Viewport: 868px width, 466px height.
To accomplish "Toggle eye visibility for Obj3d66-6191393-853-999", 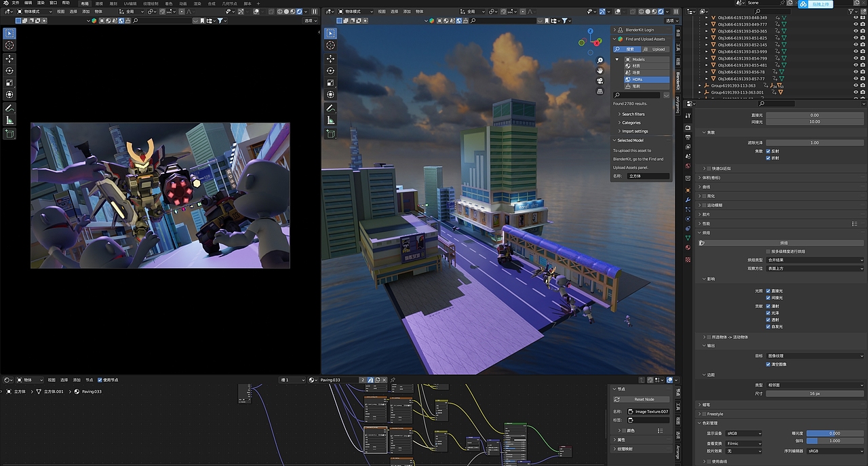I will click(x=856, y=52).
